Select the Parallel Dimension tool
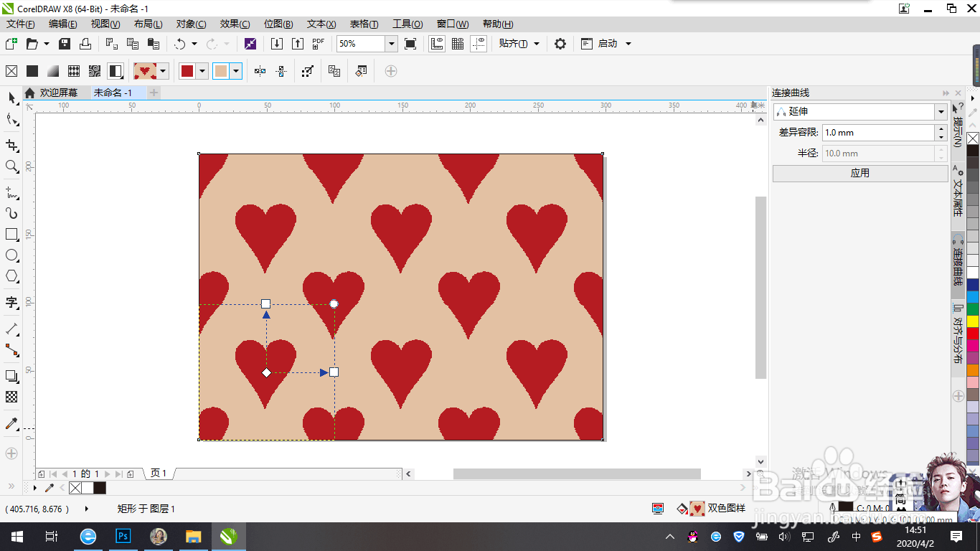Screen dimensions: 980x551 tap(11, 329)
